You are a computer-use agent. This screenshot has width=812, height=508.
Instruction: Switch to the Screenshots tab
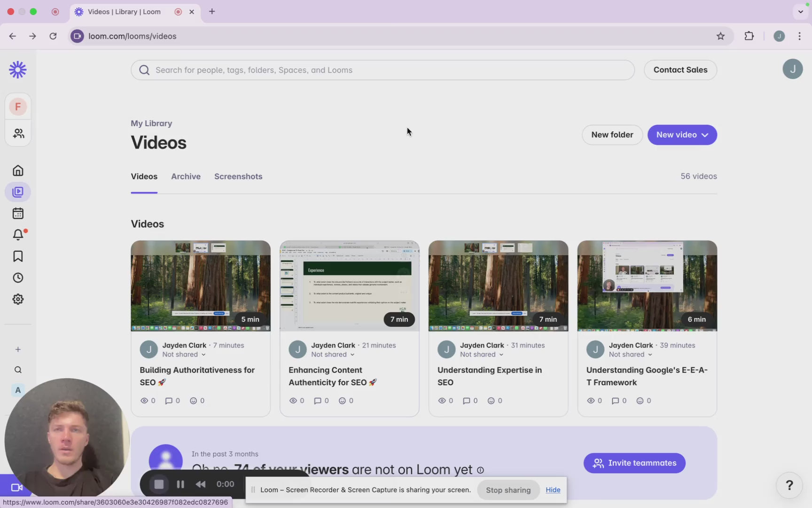(x=238, y=176)
